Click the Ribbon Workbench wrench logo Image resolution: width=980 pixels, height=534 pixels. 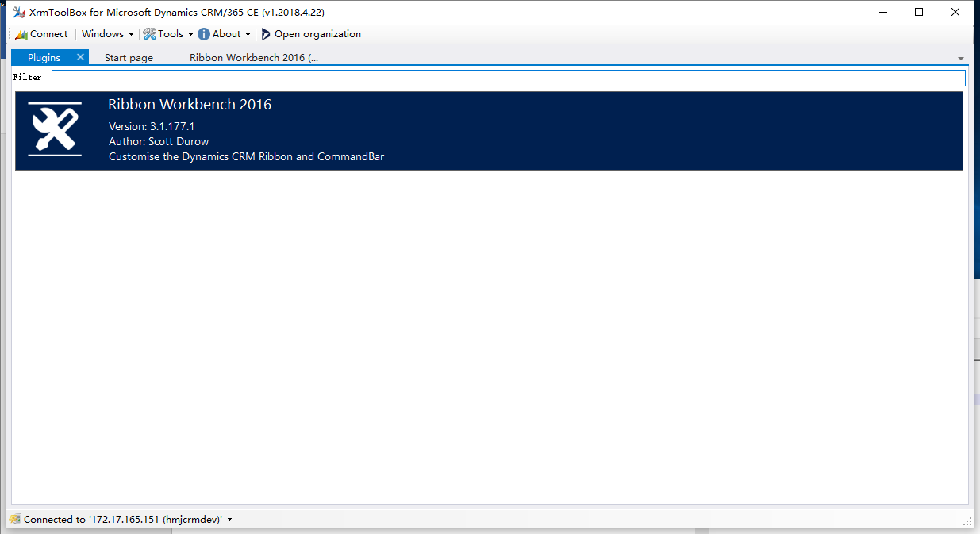(55, 129)
